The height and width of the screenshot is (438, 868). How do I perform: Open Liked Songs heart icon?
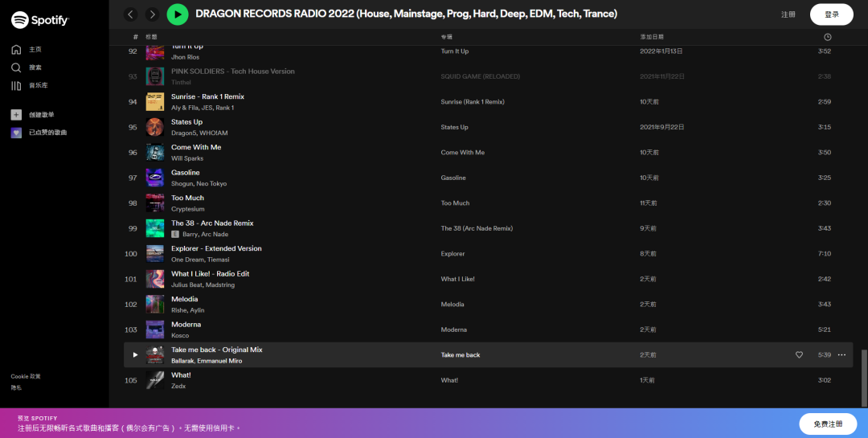16,133
